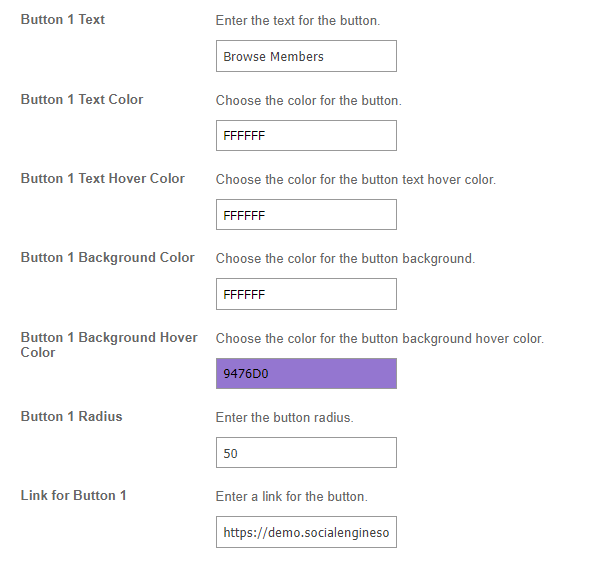Click the Button 1 Radius input box
The height and width of the screenshot is (562, 607).
pos(306,453)
